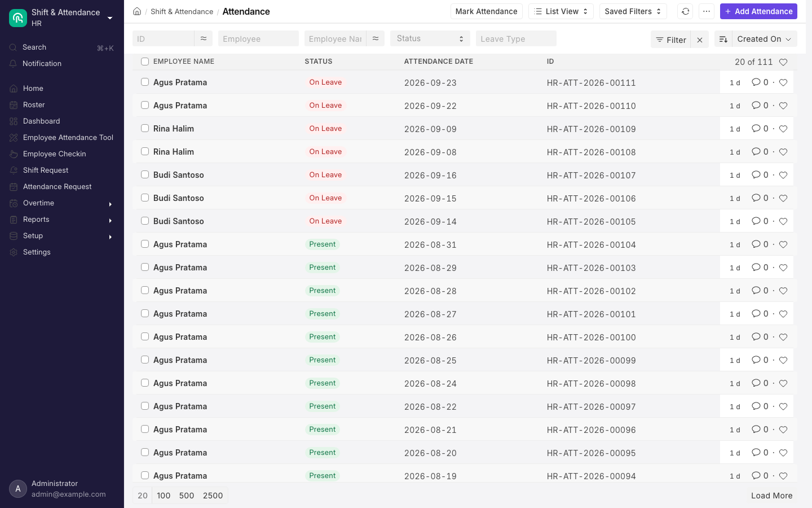The image size is (812, 508).
Task: Click Load More at the bottom
Action: coord(771,496)
